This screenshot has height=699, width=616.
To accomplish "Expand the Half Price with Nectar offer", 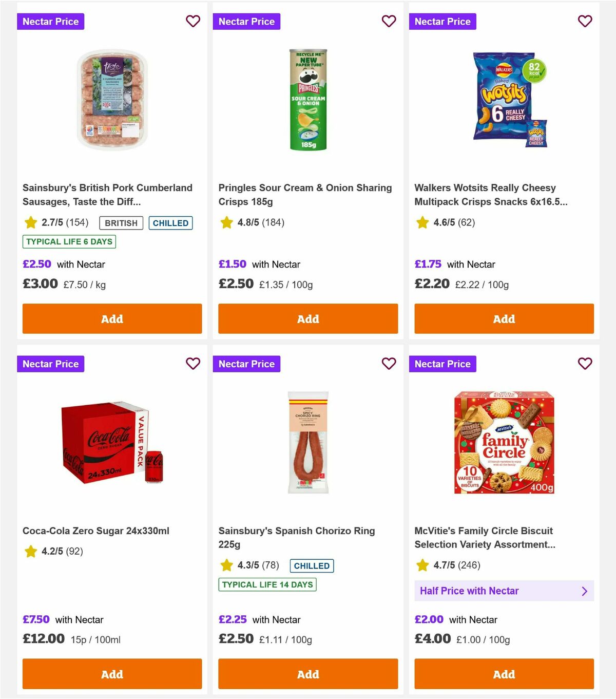I will 504,591.
